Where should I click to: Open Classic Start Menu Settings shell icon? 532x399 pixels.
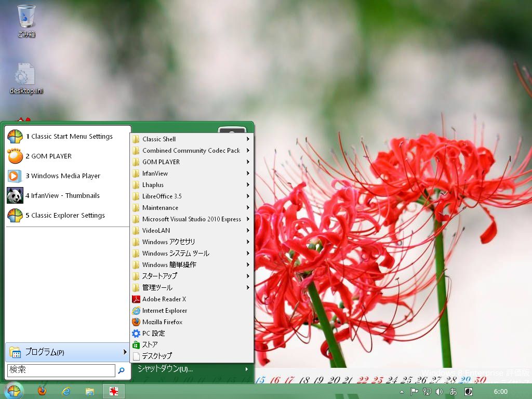(15, 137)
